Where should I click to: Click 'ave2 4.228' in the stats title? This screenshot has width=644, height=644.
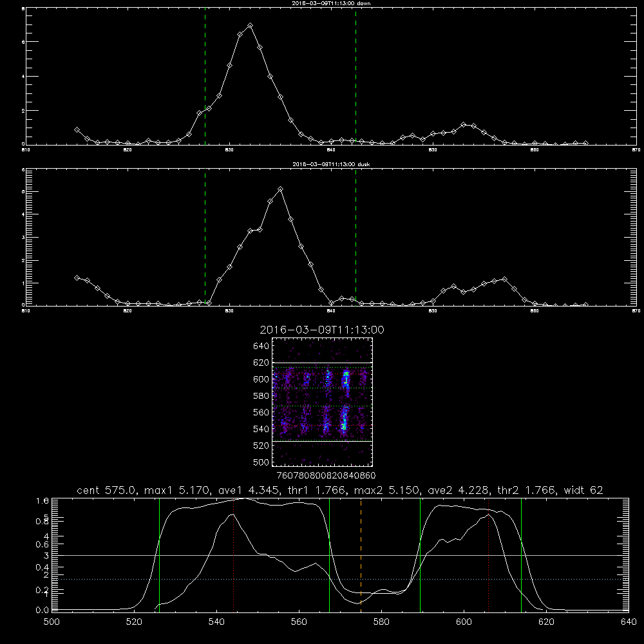tap(457, 490)
